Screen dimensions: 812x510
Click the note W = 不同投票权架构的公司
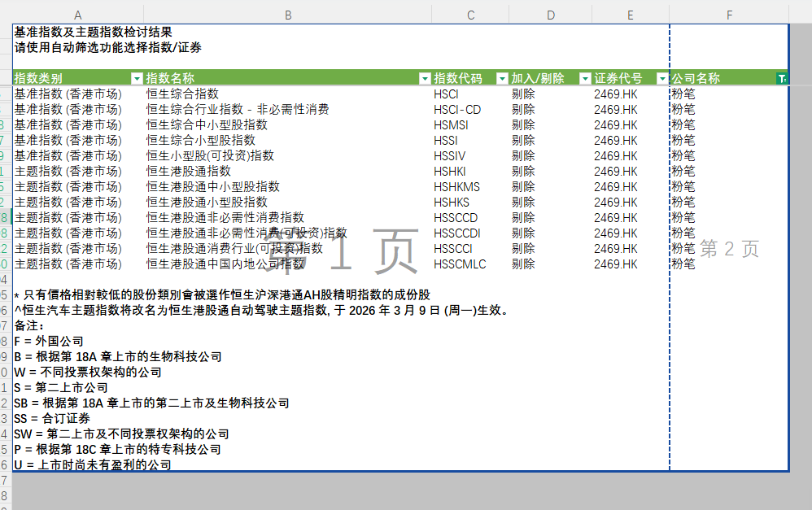[88, 373]
